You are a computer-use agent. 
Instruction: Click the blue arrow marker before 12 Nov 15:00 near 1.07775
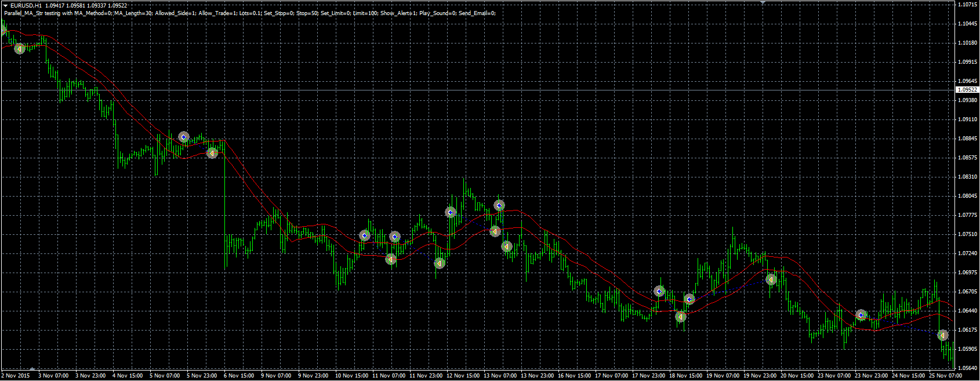tap(451, 213)
